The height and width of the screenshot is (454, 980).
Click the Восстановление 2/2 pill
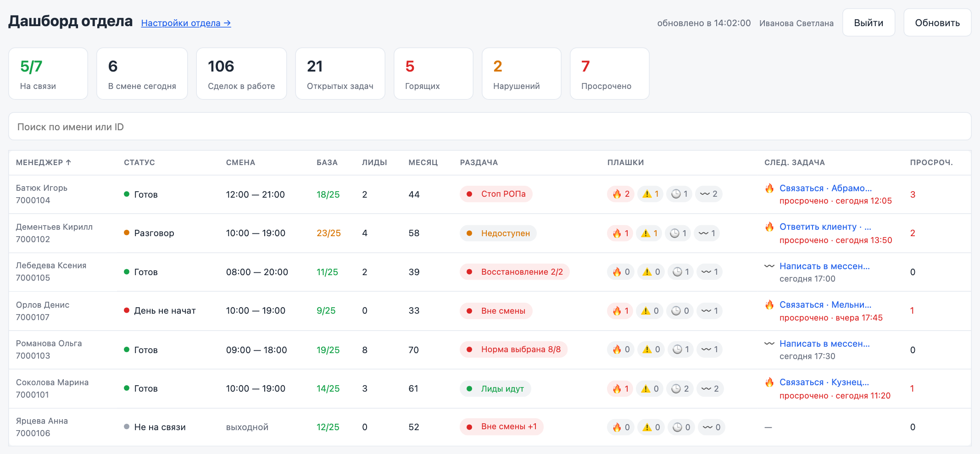(x=515, y=272)
